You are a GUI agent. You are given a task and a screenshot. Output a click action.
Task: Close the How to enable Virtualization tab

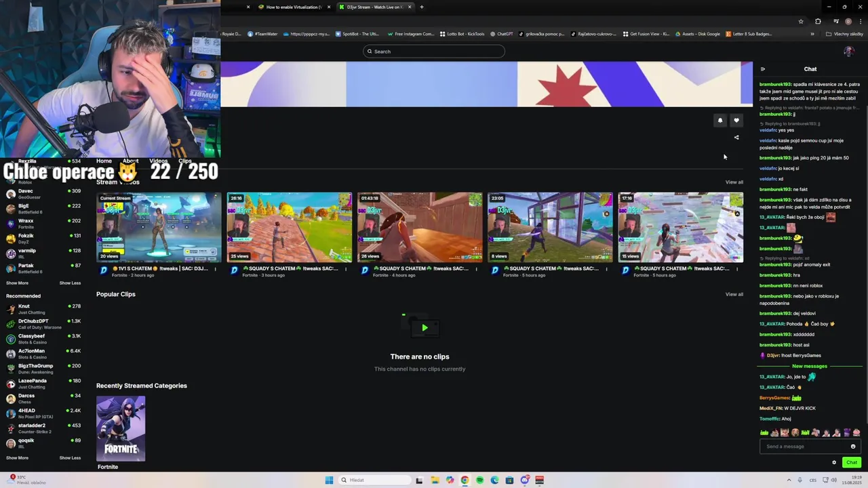pyautogui.click(x=329, y=7)
